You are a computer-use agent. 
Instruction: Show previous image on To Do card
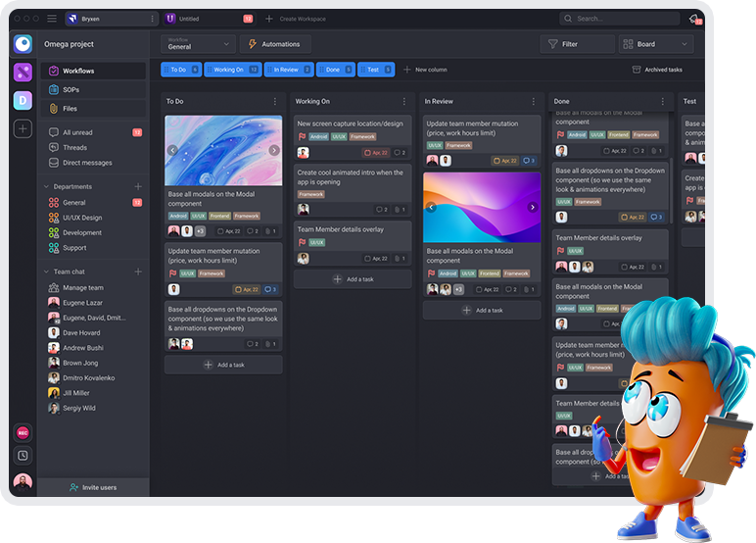point(172,150)
